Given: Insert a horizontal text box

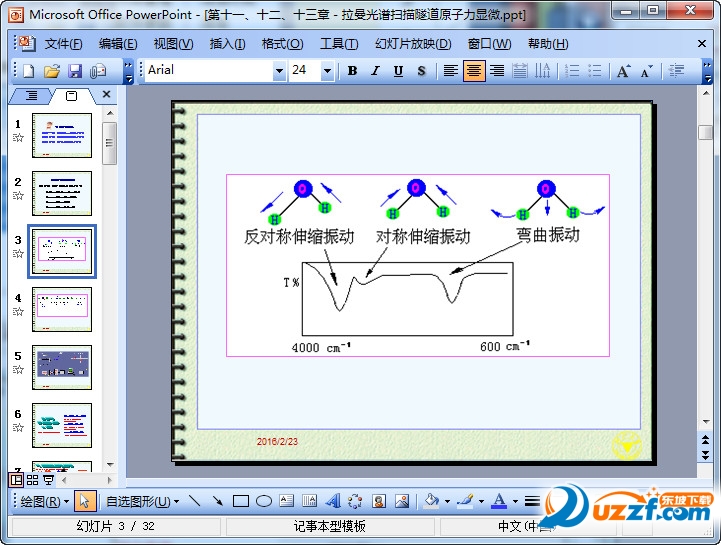Looking at the screenshot, I should (x=286, y=501).
